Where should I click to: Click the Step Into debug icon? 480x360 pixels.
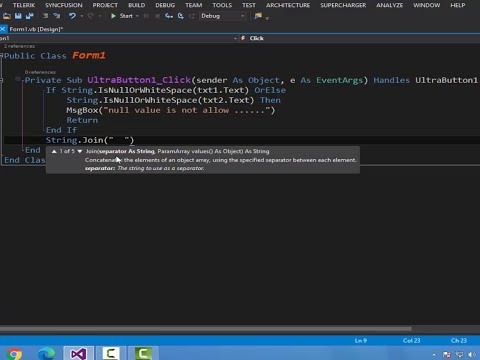point(169,16)
